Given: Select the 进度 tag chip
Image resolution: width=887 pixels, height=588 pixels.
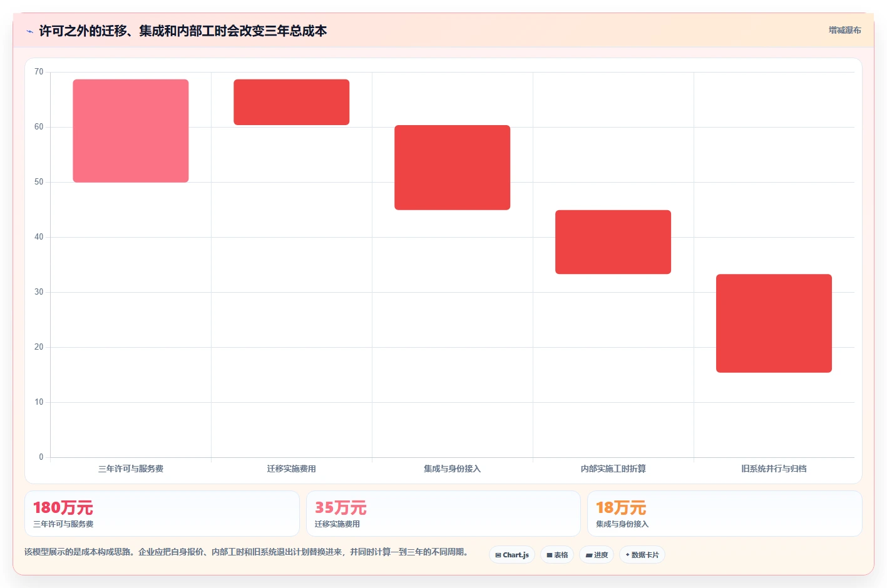Looking at the screenshot, I should 597,555.
